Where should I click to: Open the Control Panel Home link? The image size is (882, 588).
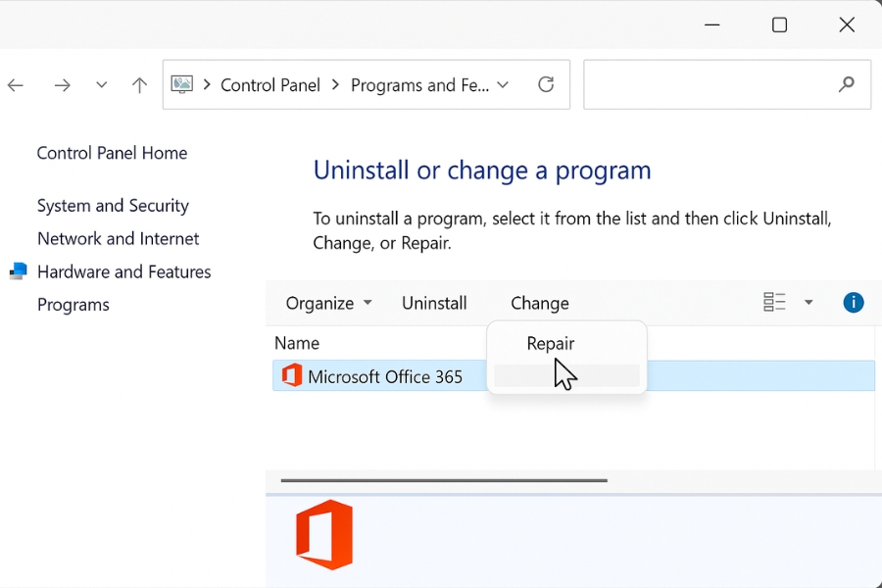[112, 153]
